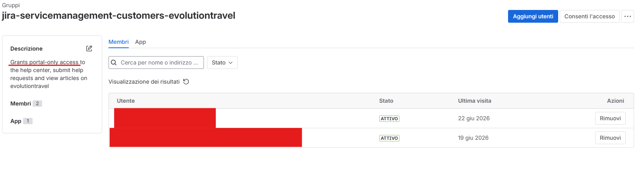The height and width of the screenshot is (176, 644).
Task: Remove the user last seen 19 giu 2026
Action: (610, 138)
